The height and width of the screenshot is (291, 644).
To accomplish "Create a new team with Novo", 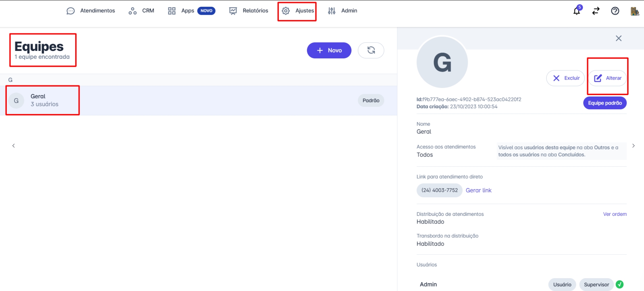I will coord(329,50).
